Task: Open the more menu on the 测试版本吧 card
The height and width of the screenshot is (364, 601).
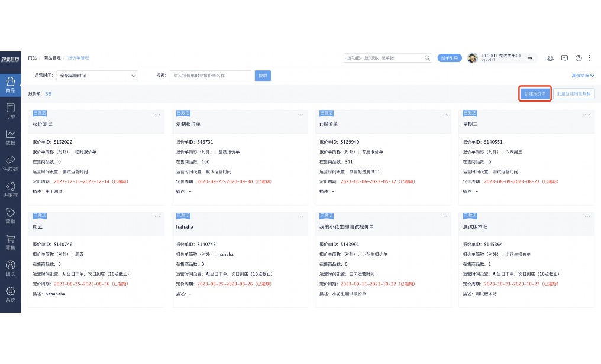Action: click(x=587, y=217)
